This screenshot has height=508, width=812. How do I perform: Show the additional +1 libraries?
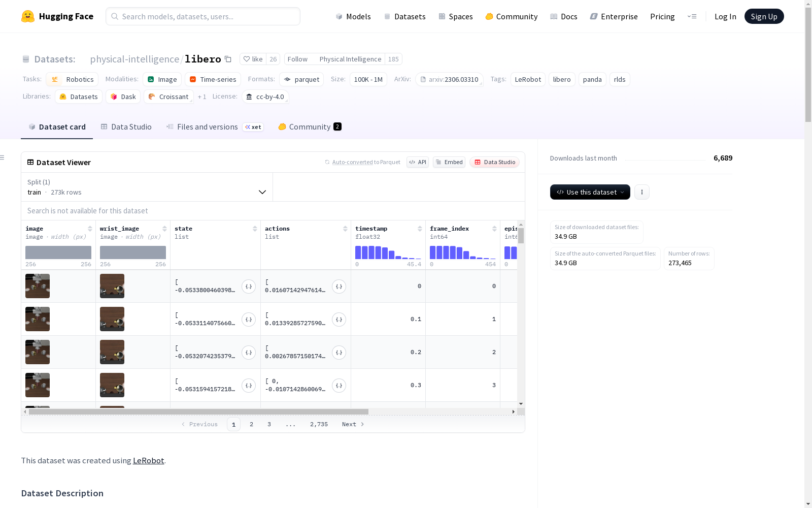tap(202, 97)
